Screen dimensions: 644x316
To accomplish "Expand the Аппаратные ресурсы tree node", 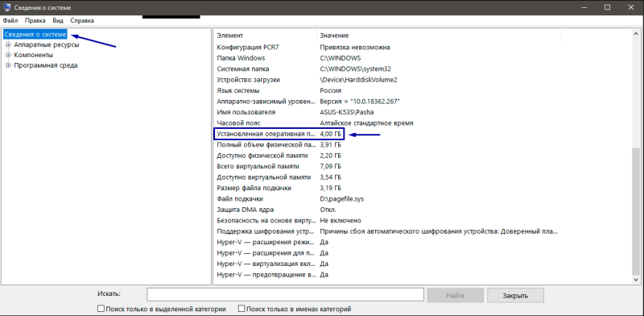I will (8, 44).
